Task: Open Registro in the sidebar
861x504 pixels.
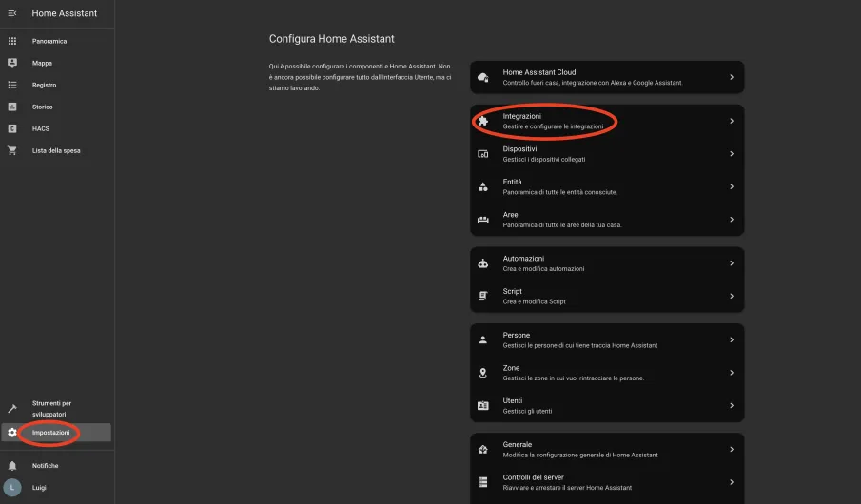Action: point(57,85)
